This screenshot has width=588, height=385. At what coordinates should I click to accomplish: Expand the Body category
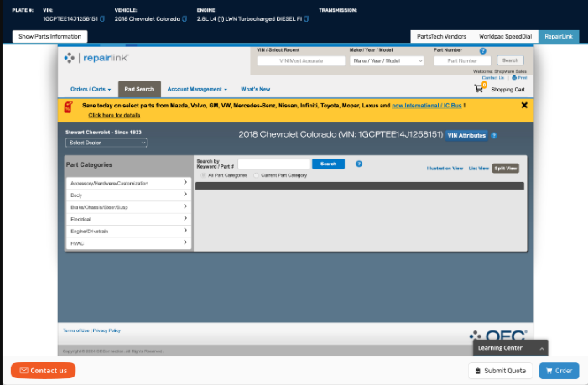[x=128, y=195]
